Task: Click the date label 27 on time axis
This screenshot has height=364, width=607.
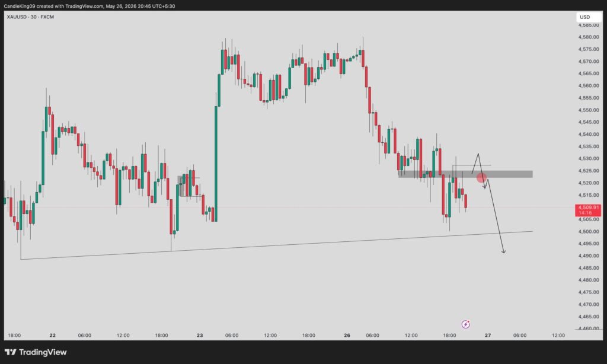Action: tap(488, 336)
